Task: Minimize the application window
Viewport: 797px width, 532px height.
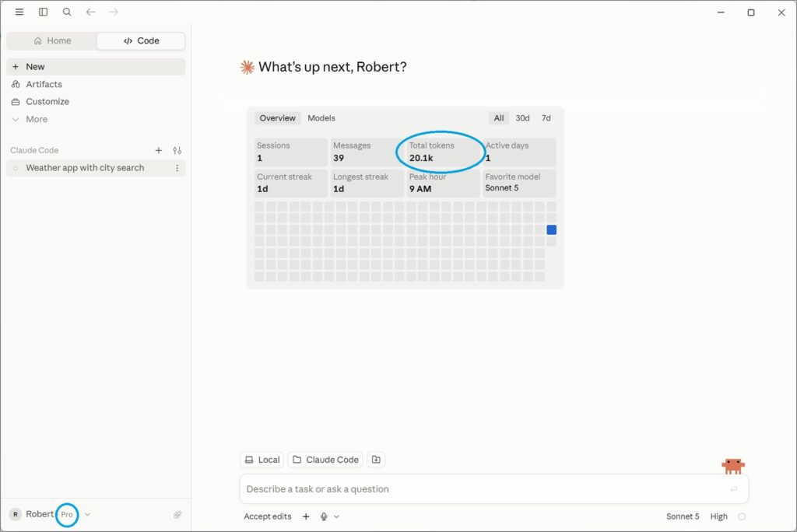Action: tap(721, 12)
